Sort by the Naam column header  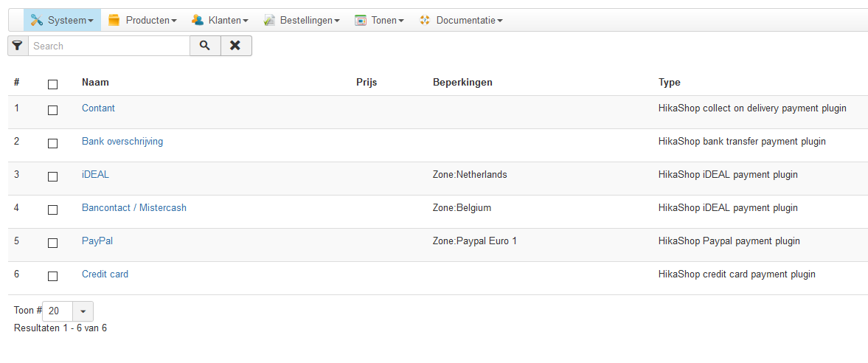(95, 83)
